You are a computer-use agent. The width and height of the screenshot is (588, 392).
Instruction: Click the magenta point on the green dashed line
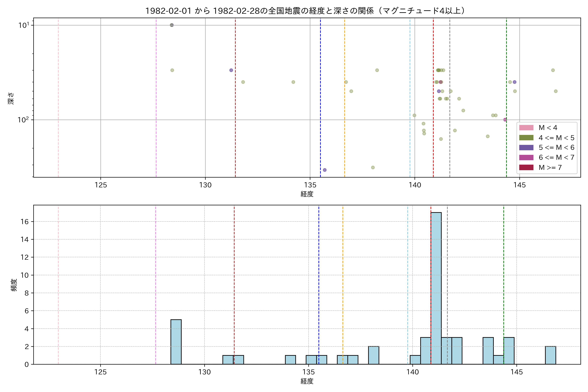coord(505,120)
